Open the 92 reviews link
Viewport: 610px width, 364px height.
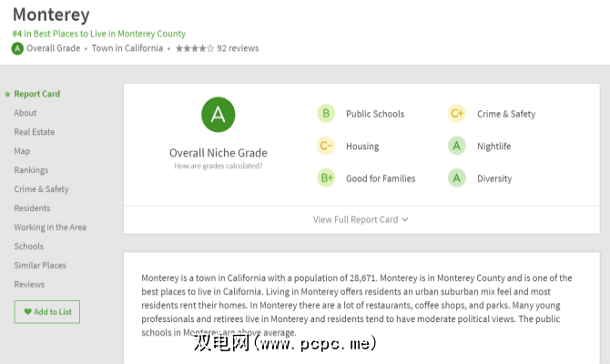click(x=238, y=48)
